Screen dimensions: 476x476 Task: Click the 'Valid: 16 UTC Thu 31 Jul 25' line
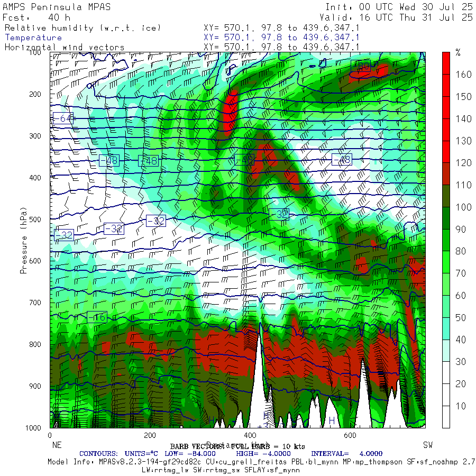[x=396, y=17]
